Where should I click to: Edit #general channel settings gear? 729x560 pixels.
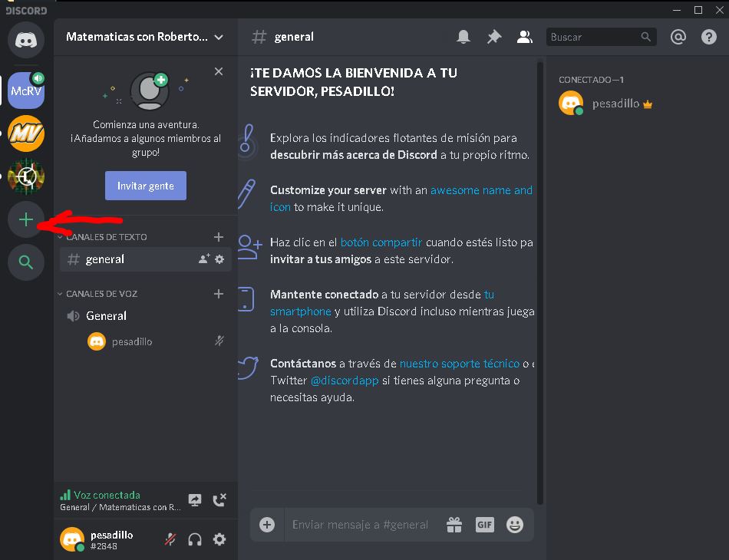pos(219,259)
